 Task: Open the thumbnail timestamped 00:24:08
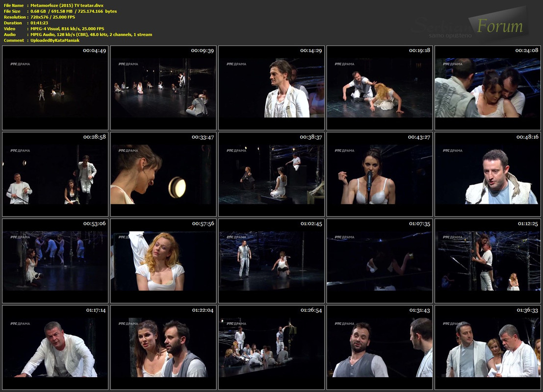pyautogui.click(x=488, y=88)
